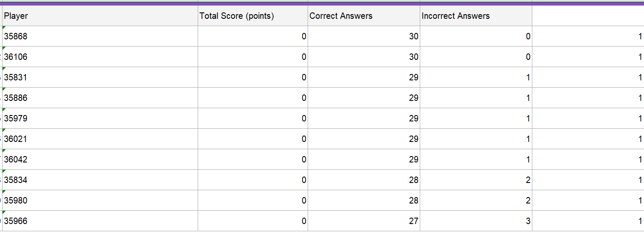Select player 35979 in the Player column
Image resolution: width=644 pixels, height=233 pixels.
click(x=100, y=118)
